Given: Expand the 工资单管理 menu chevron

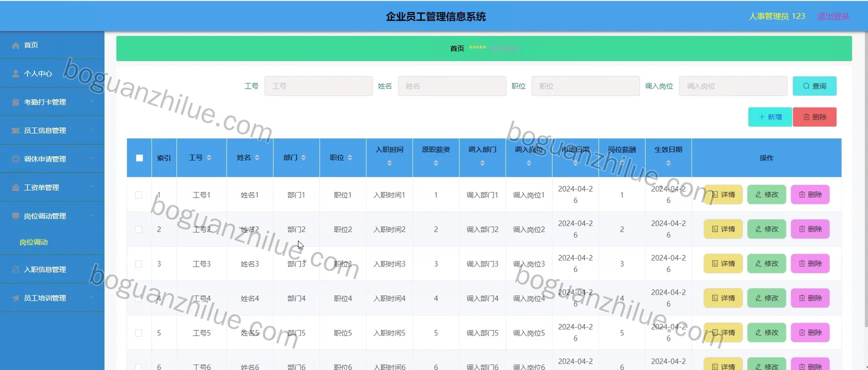Looking at the screenshot, I should coord(91,187).
